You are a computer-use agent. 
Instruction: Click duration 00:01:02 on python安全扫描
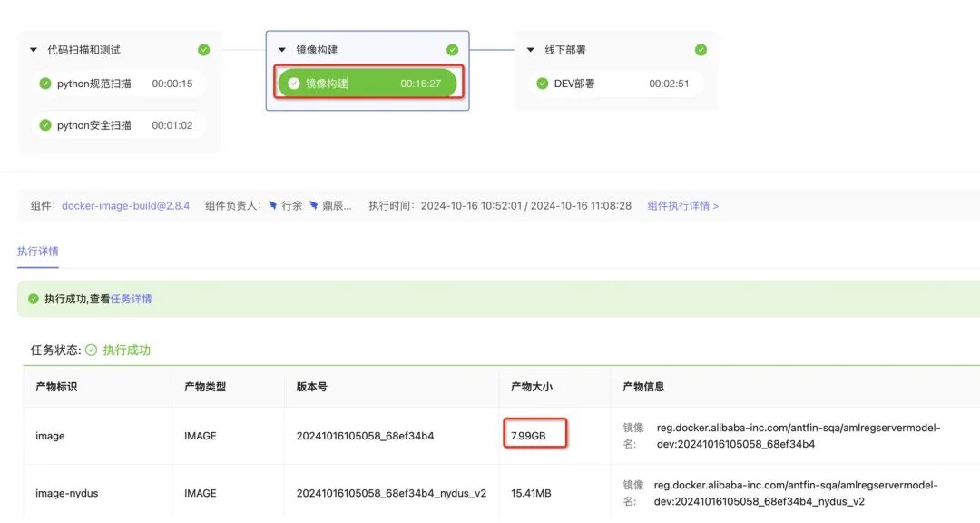[x=171, y=125]
